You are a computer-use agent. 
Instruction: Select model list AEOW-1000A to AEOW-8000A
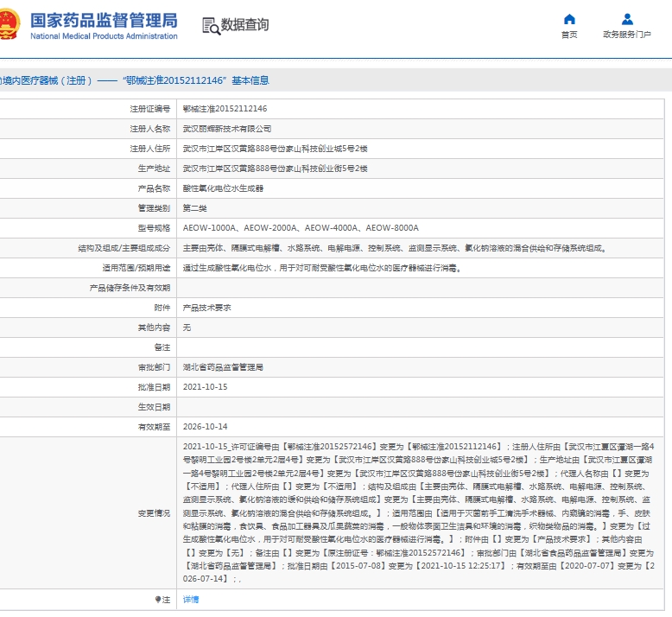pos(301,227)
